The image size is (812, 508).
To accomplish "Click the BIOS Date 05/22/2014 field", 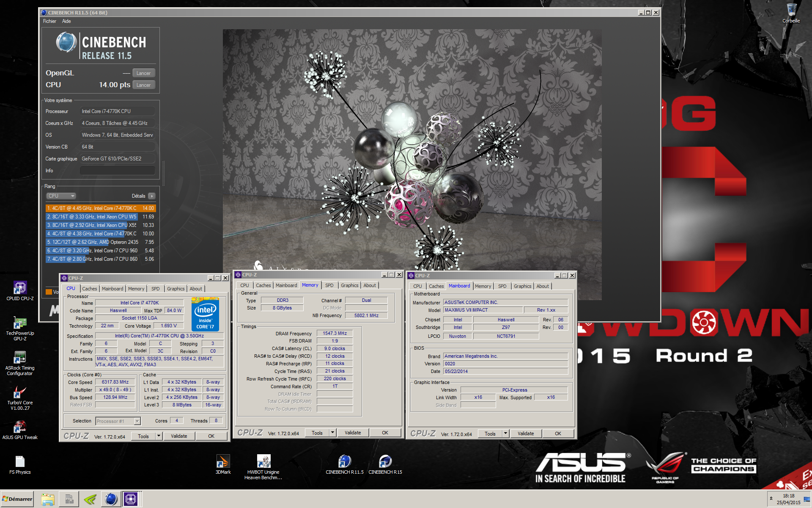I will [505, 371].
